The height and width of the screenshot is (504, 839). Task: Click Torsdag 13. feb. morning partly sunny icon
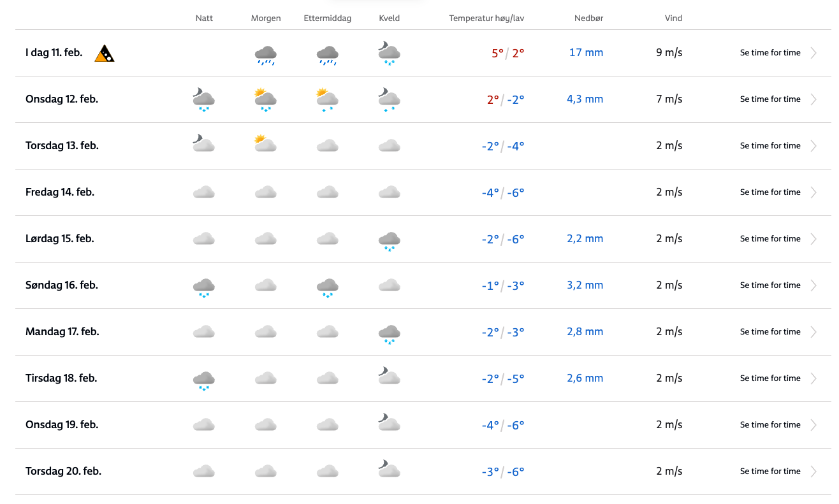[x=265, y=144]
